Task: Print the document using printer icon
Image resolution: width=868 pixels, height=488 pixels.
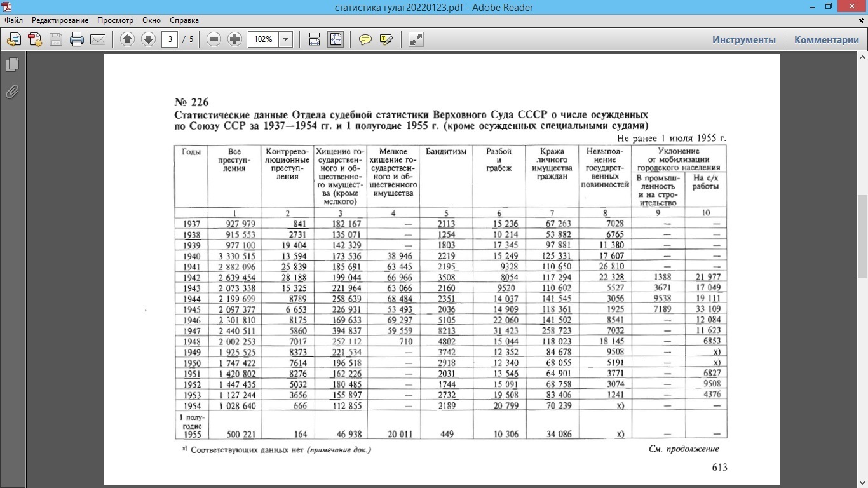Action: [x=77, y=39]
